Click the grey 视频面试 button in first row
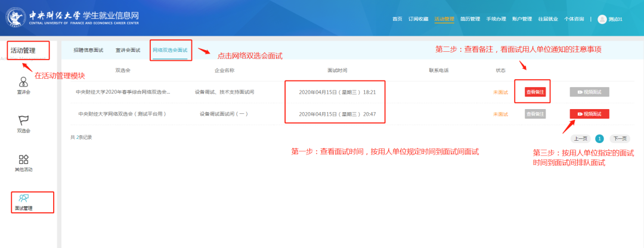The width and height of the screenshot is (644, 248). [x=589, y=92]
